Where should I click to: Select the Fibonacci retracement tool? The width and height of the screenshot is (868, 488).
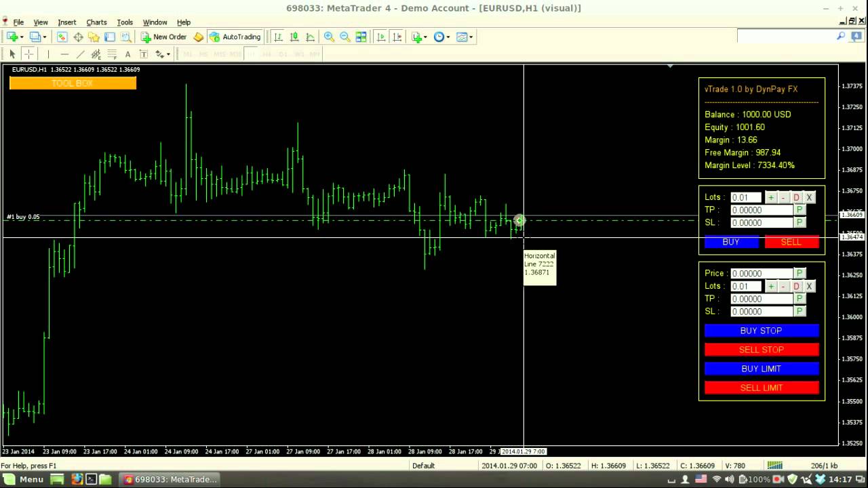pos(112,54)
